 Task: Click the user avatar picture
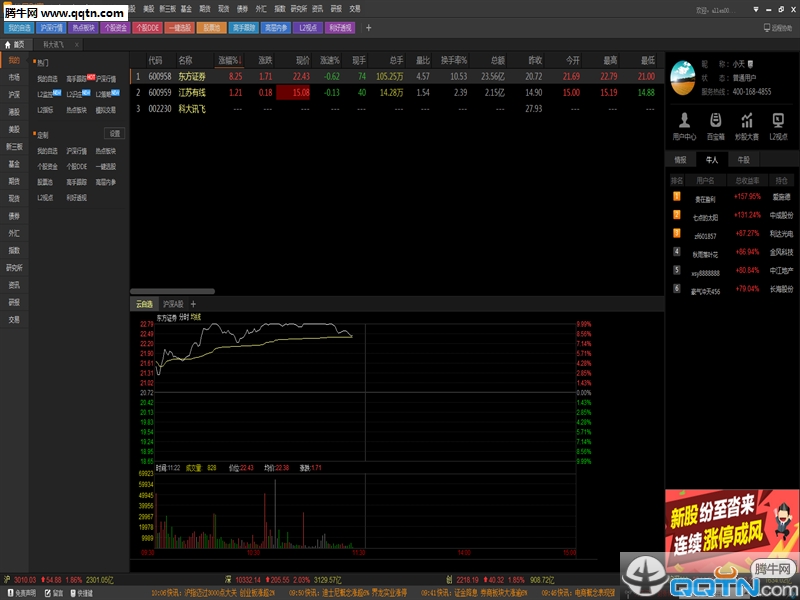click(x=683, y=78)
